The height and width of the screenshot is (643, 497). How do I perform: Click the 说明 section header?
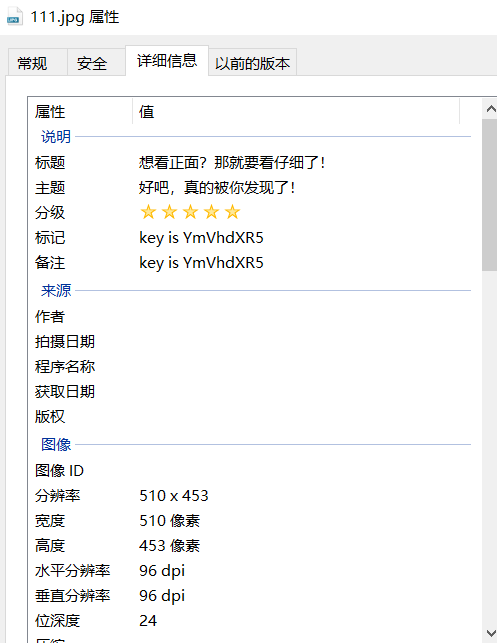56,137
